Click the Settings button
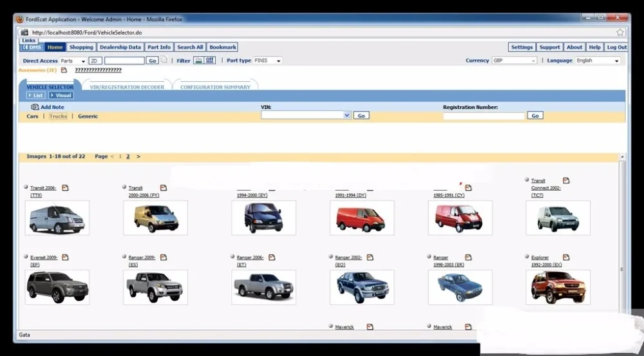The width and height of the screenshot is (644, 356). coord(522,47)
